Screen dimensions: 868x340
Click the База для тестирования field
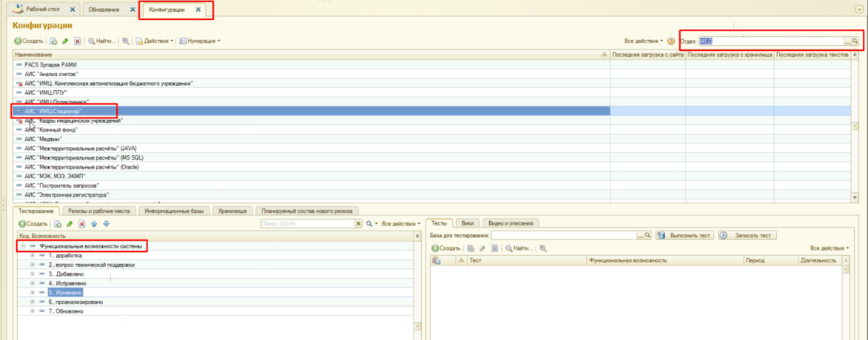(x=564, y=235)
